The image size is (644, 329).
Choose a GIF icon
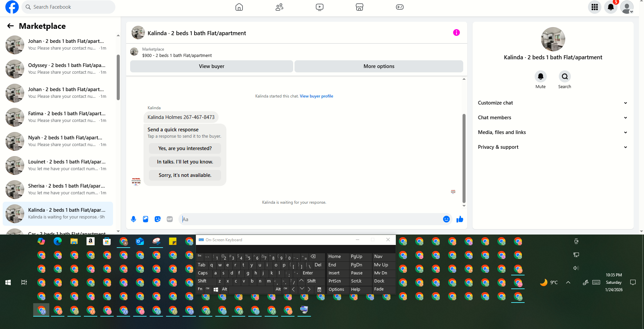click(x=170, y=219)
